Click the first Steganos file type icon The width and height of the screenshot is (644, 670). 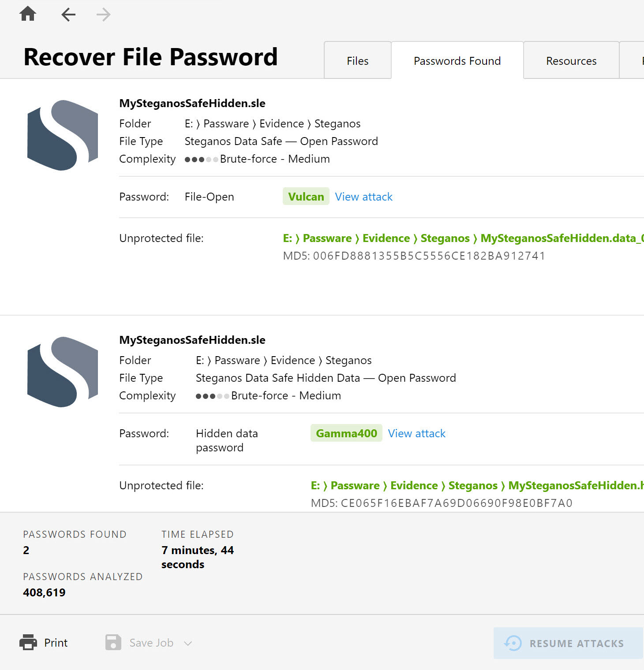tap(62, 135)
